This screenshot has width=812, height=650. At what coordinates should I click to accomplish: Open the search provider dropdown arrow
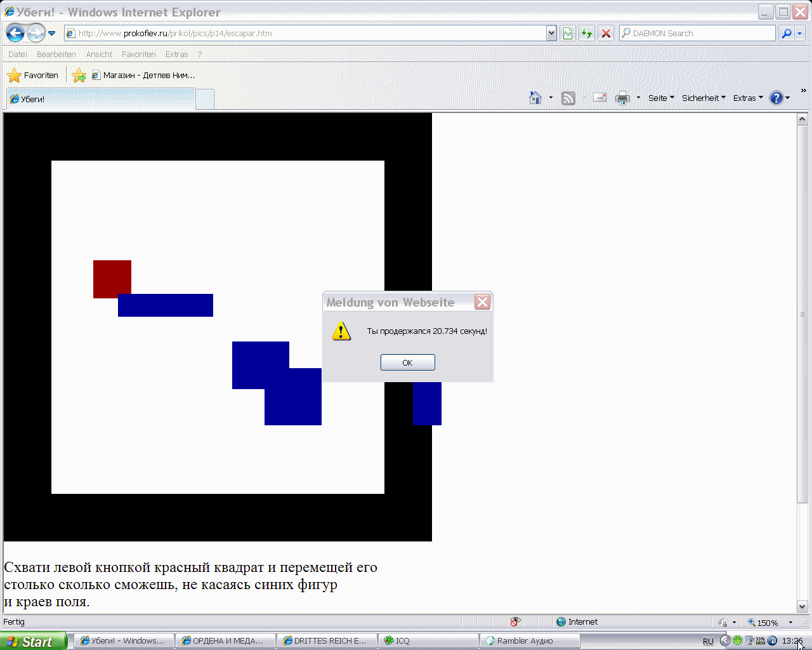(800, 33)
